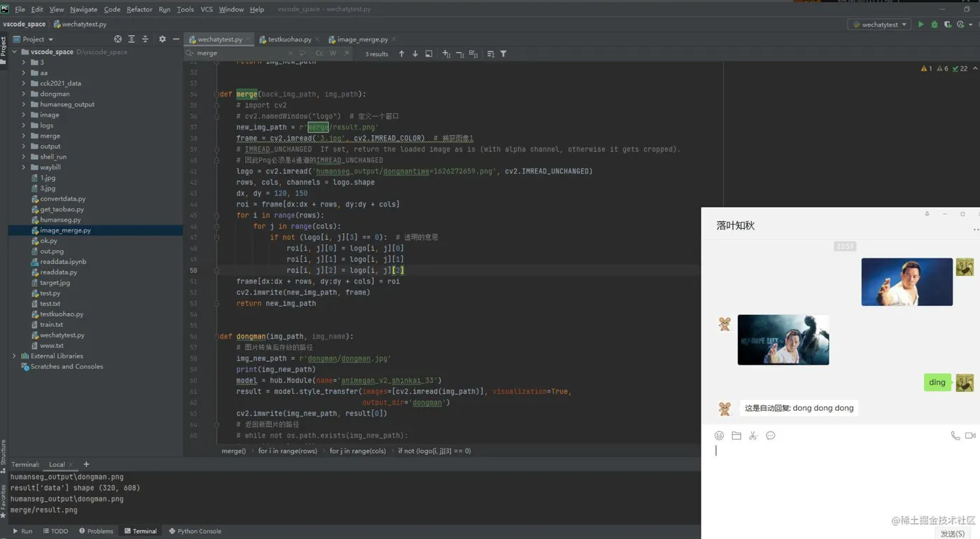Screen dimensions: 980x539
Task: Open Project panel settings gear
Action: 162,39
